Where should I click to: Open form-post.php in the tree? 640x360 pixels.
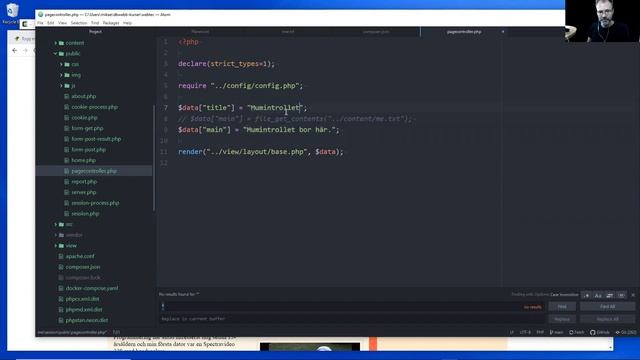click(89, 149)
